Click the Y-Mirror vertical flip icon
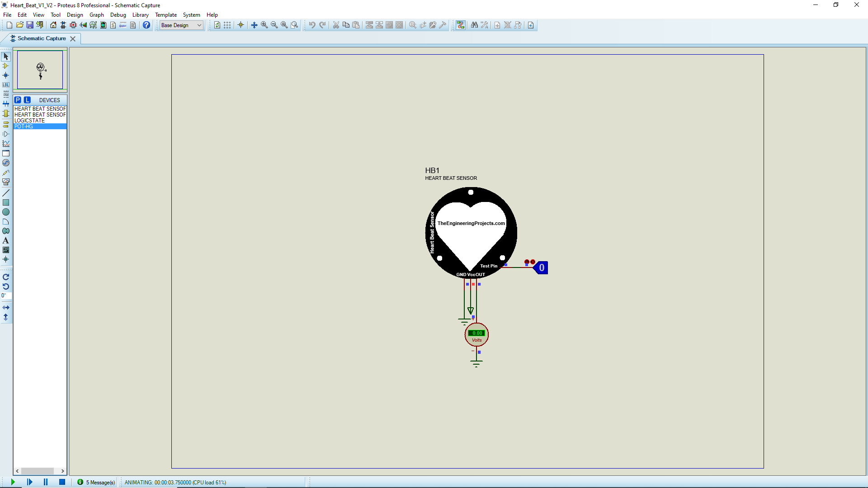868x488 pixels. [6, 317]
